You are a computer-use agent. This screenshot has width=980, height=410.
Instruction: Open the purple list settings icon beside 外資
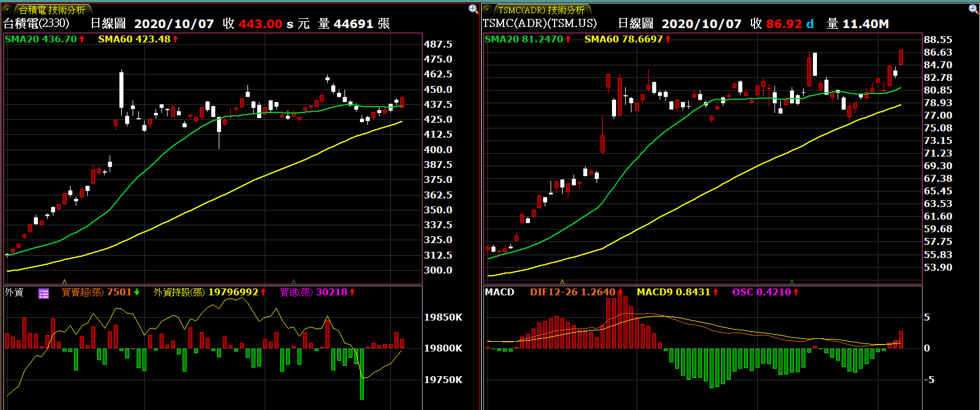[x=44, y=294]
